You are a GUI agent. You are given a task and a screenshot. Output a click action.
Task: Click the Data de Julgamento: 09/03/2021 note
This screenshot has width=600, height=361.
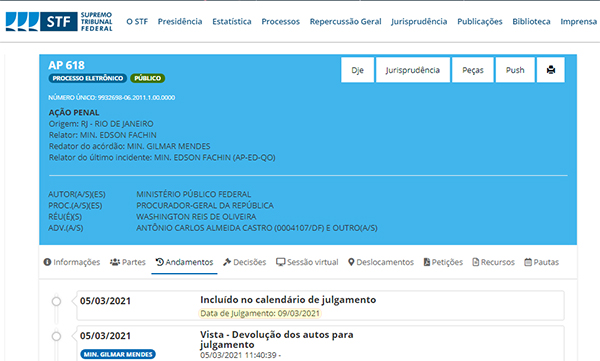[260, 314]
